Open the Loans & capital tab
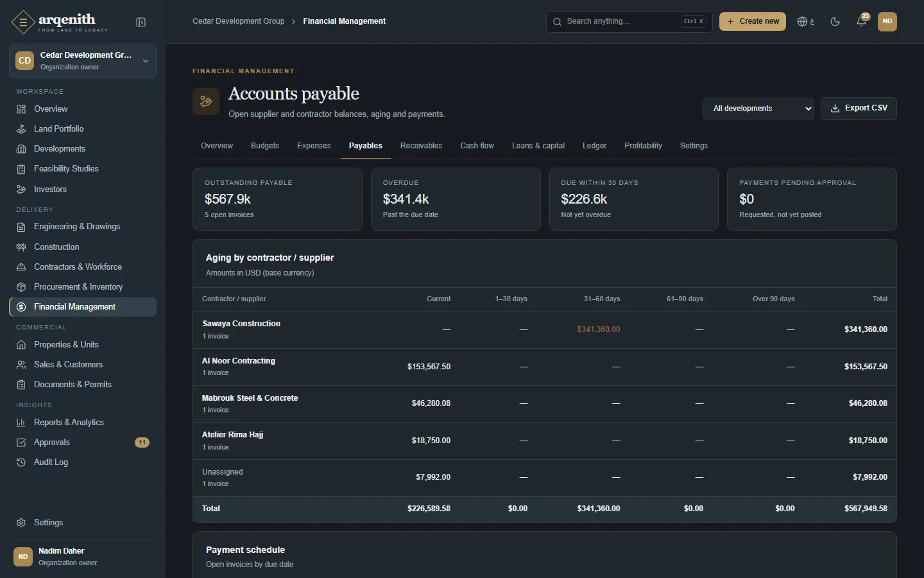The width and height of the screenshot is (924, 578). (538, 146)
